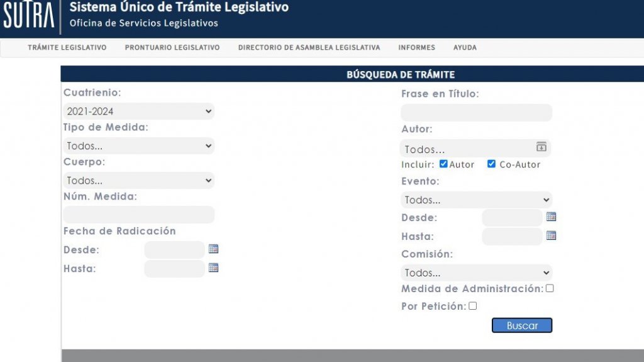Uncheck the Co-Autor checkbox

(x=491, y=164)
